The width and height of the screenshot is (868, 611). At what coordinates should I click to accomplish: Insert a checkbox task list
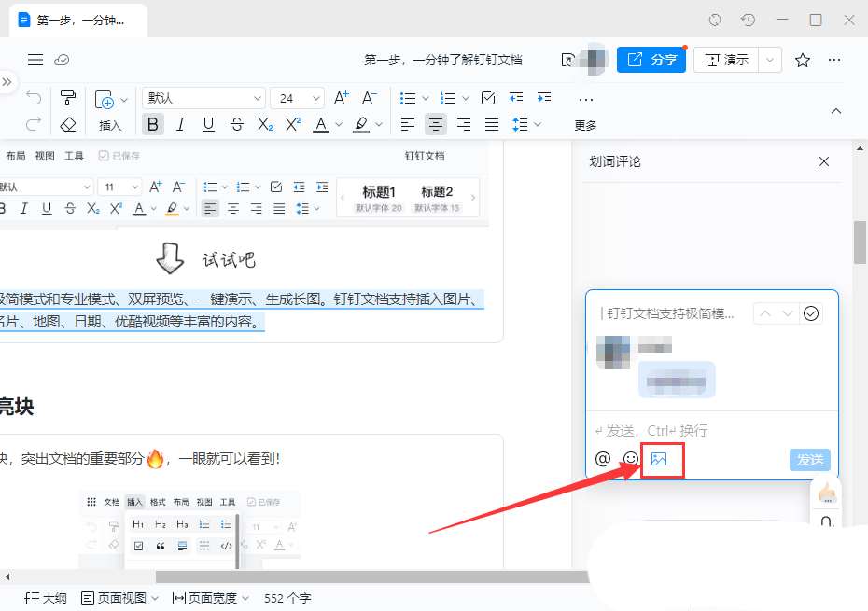(488, 99)
